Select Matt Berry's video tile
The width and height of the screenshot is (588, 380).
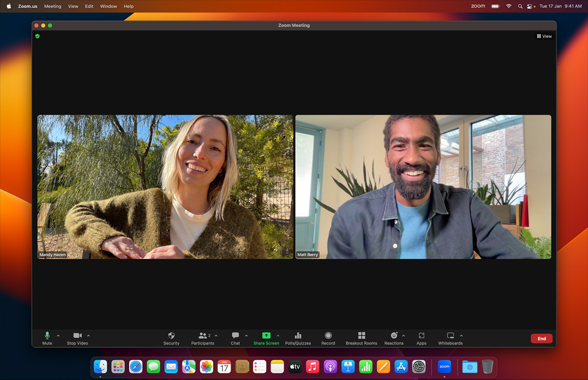(x=423, y=186)
